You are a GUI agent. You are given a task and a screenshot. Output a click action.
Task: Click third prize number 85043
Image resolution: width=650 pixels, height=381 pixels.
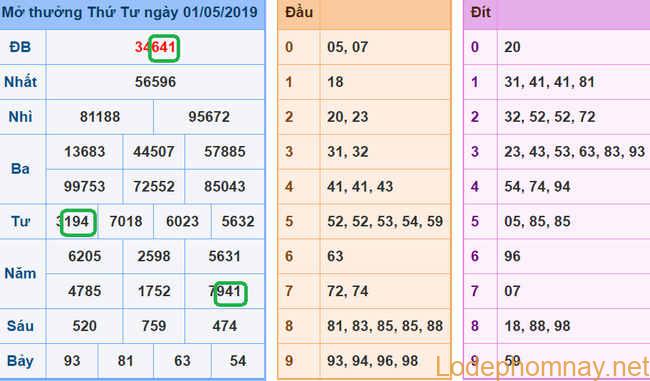pos(225,186)
